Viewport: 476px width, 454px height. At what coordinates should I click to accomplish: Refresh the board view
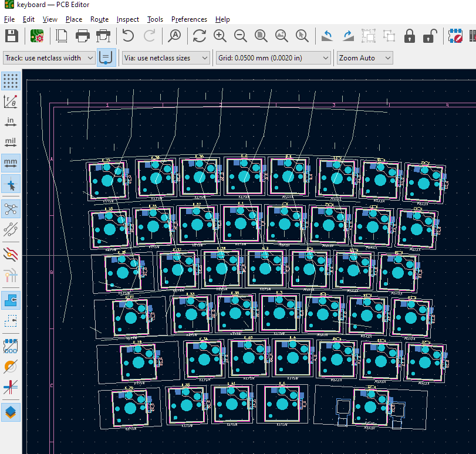(200, 36)
